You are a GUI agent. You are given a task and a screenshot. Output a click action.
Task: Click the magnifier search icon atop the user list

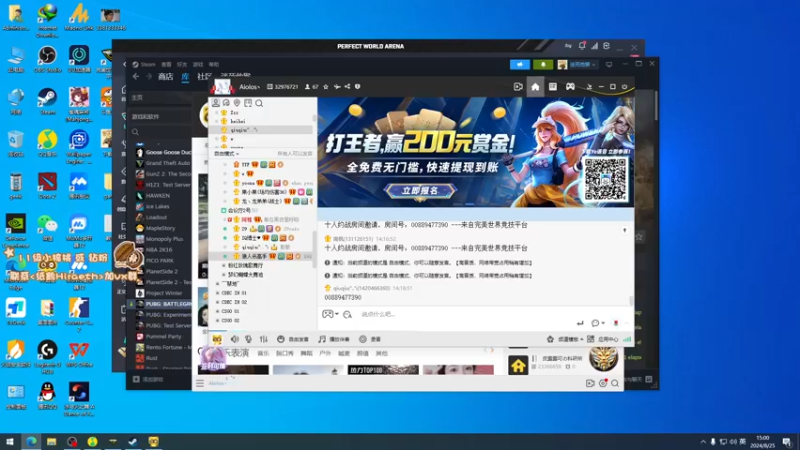point(259,103)
